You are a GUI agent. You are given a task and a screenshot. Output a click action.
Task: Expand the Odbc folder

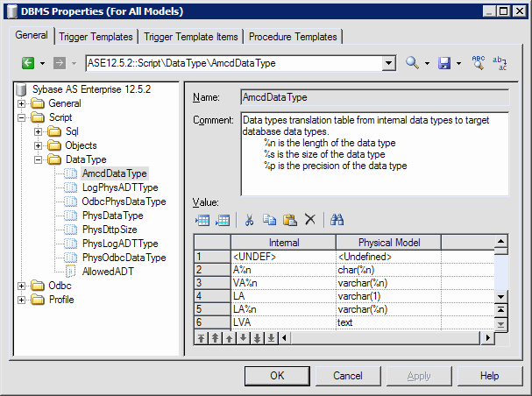[21, 286]
